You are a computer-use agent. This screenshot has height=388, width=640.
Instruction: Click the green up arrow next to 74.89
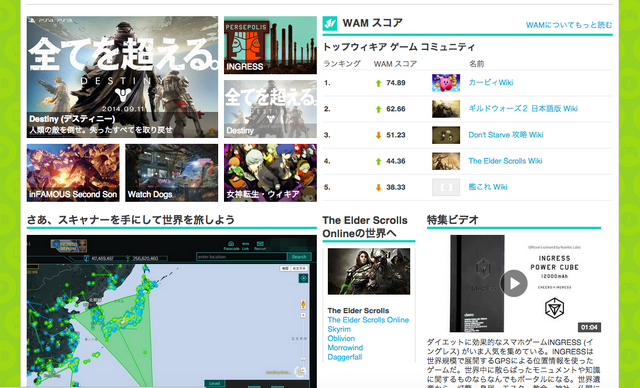378,83
